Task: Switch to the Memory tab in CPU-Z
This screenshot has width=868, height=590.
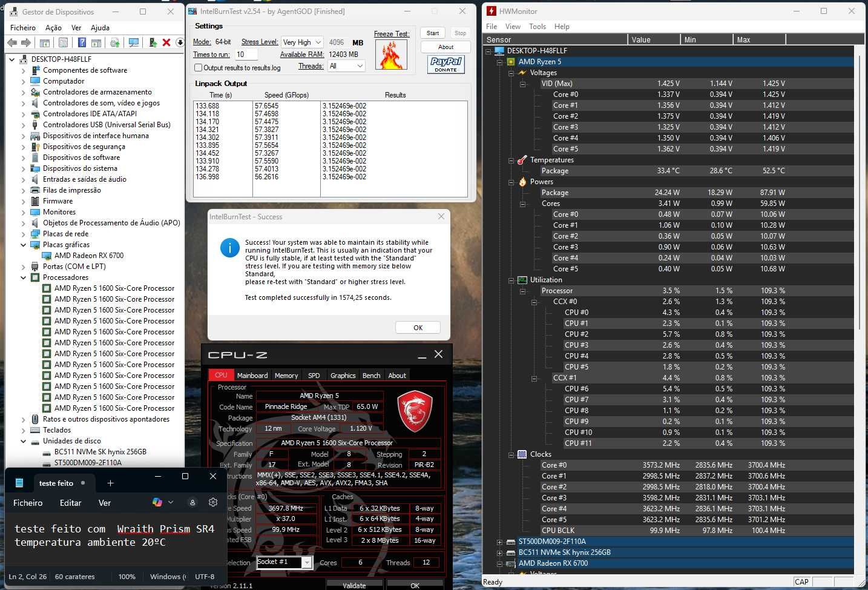Action: (x=286, y=376)
